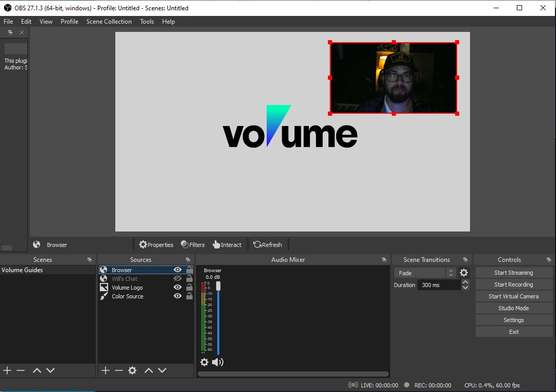Remove the selected scene with the minus icon
The width and height of the screenshot is (556, 392).
coord(21,370)
